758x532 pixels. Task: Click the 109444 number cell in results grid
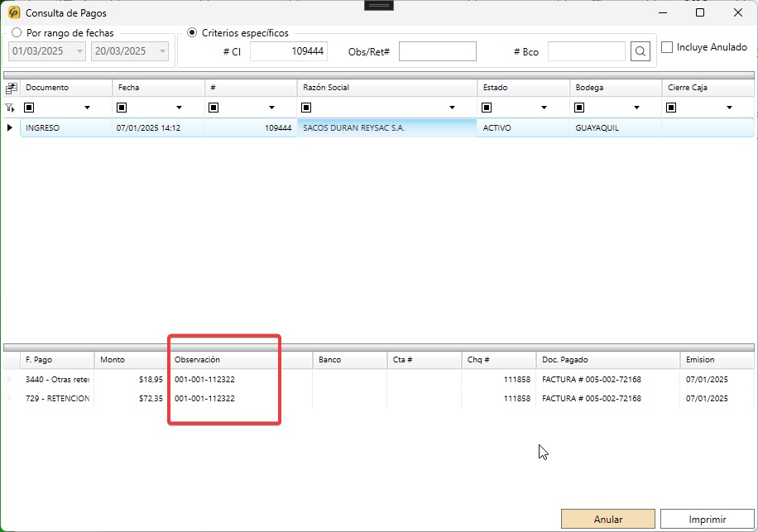click(251, 128)
